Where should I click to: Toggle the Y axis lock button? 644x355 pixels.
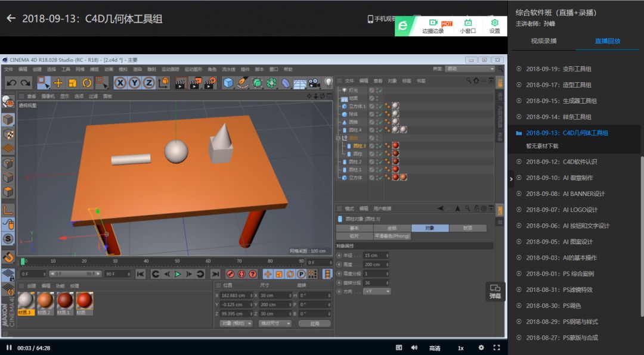pyautogui.click(x=135, y=83)
